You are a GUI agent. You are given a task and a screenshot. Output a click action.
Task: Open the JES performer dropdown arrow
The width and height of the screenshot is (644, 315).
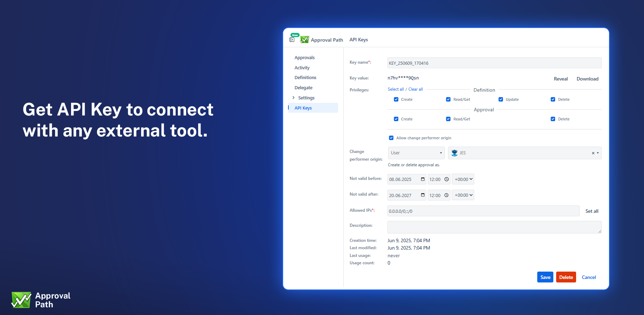(598, 153)
